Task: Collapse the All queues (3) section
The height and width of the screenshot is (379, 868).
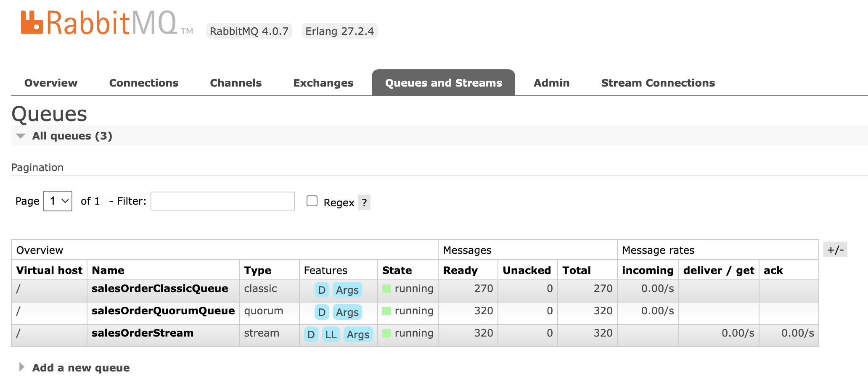Action: click(72, 136)
